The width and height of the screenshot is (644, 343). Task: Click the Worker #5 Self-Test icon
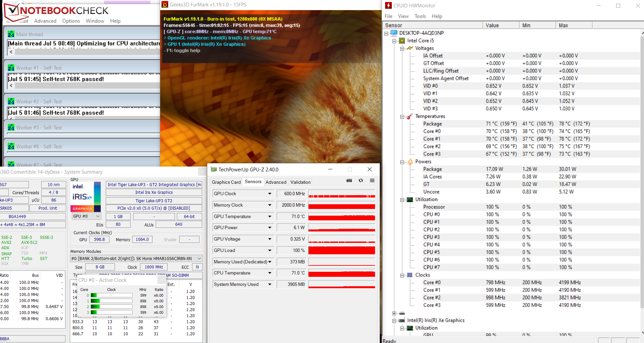tap(11, 128)
